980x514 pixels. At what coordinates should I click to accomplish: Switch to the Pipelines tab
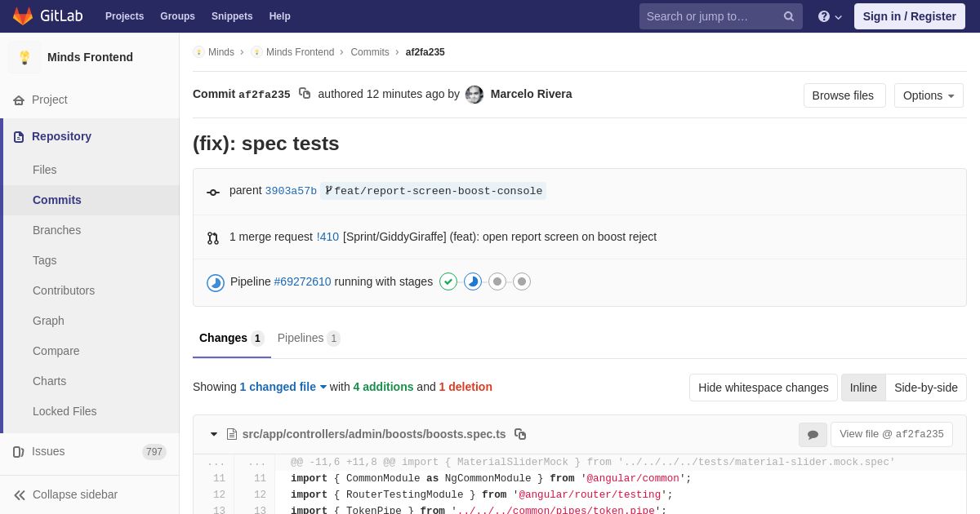pos(308,338)
